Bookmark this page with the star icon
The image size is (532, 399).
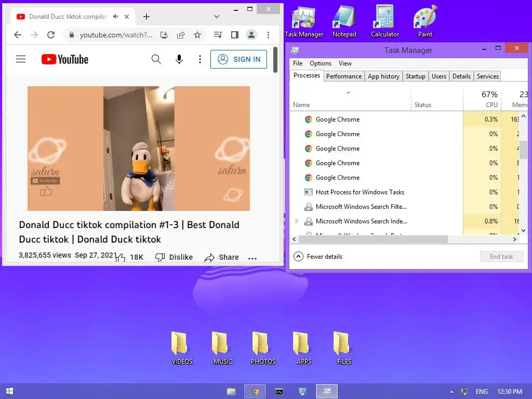[197, 35]
